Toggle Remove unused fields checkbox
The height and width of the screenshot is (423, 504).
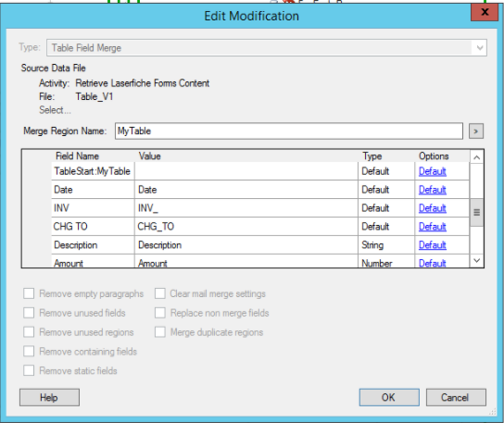[x=29, y=313]
